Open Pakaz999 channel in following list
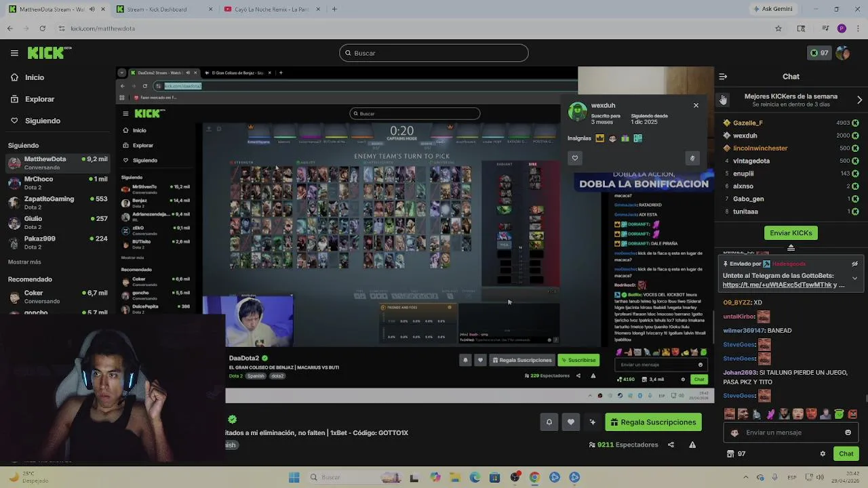The image size is (868, 488). (58, 242)
